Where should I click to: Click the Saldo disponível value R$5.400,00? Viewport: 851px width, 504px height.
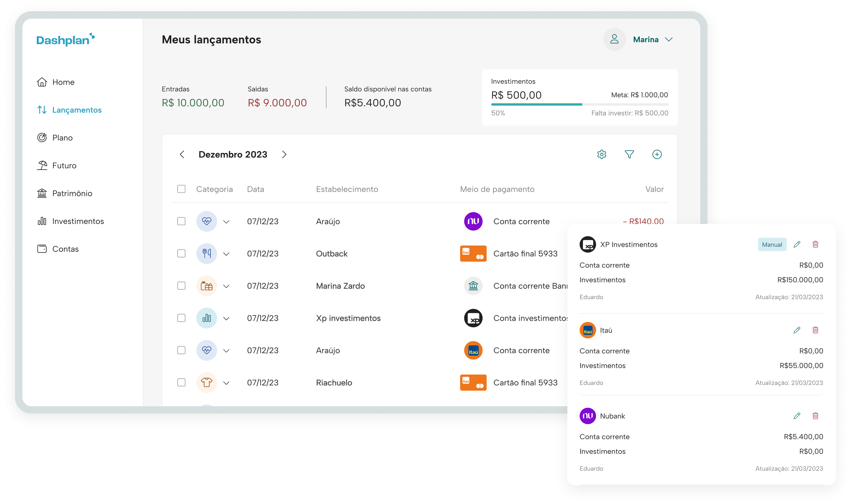coord(373,103)
